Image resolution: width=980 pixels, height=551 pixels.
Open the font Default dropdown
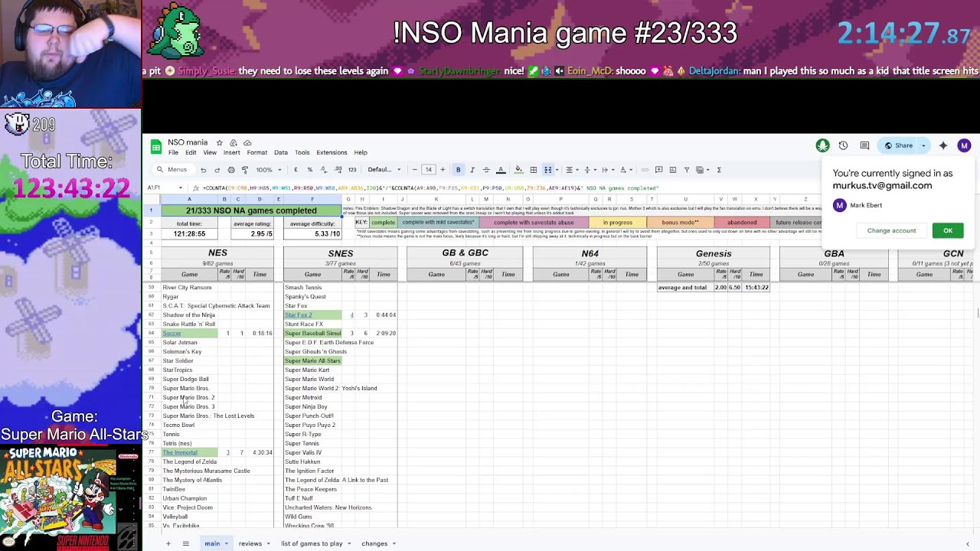383,170
